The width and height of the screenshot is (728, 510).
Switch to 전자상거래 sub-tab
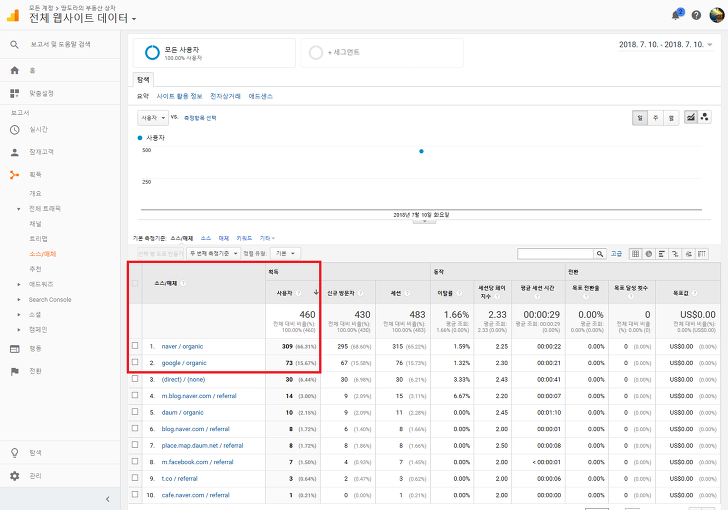click(x=225, y=96)
